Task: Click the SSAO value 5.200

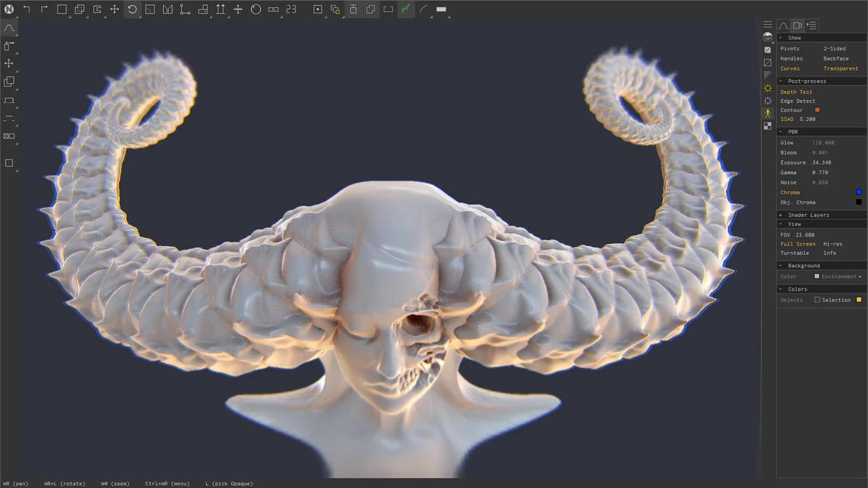Action: pyautogui.click(x=807, y=119)
